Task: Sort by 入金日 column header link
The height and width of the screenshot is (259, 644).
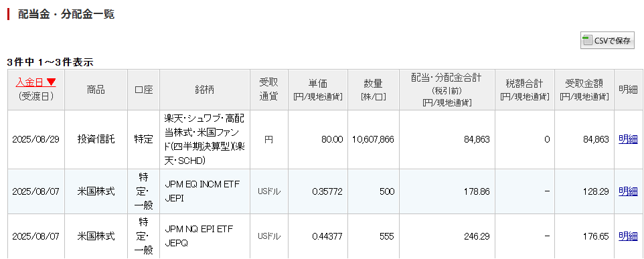Action: point(35,82)
